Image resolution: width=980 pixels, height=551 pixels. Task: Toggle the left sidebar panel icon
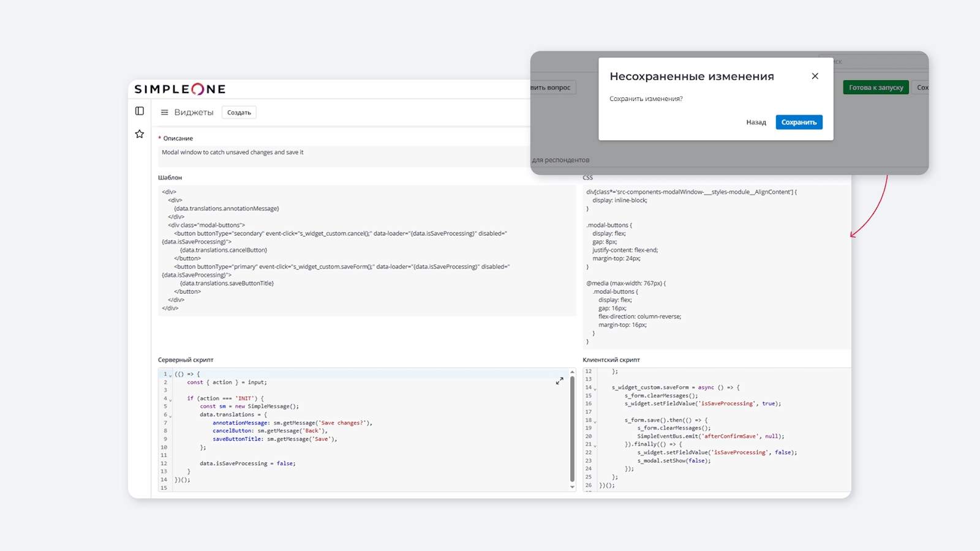(x=140, y=111)
